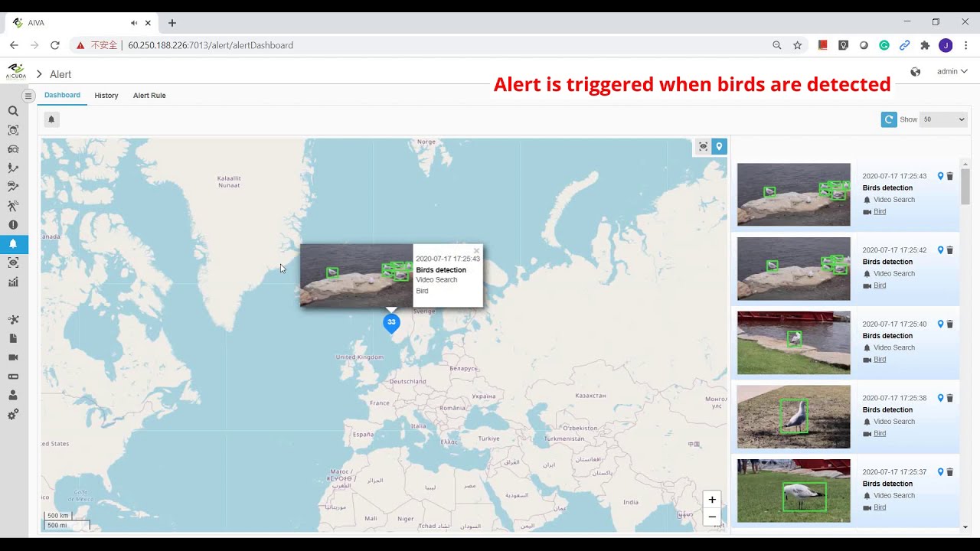Delete the 17:25:38 alert
The height and width of the screenshot is (551, 980).
pyautogui.click(x=950, y=398)
